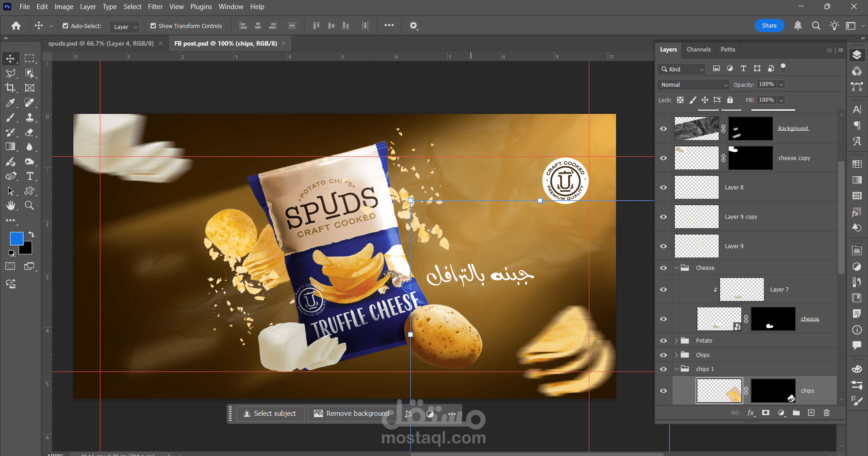
Task: Create a new layer
Action: pyautogui.click(x=811, y=413)
